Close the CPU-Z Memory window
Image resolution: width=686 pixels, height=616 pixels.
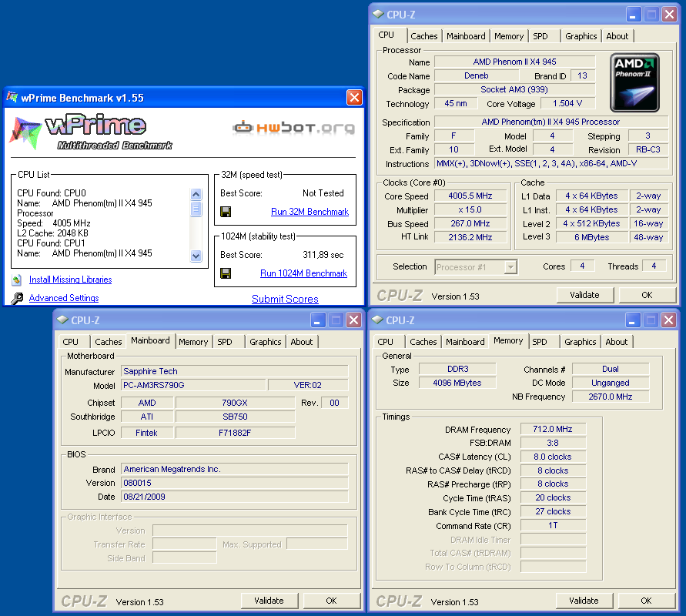(668, 320)
